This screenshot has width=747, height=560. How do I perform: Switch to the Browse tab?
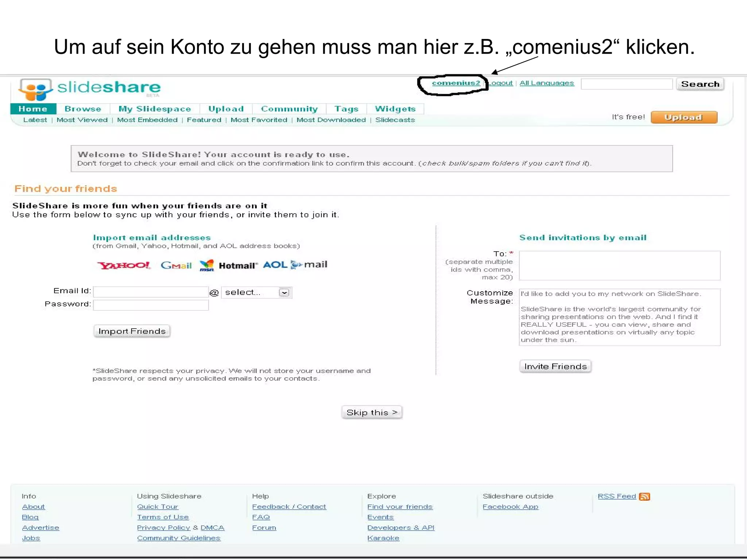83,109
